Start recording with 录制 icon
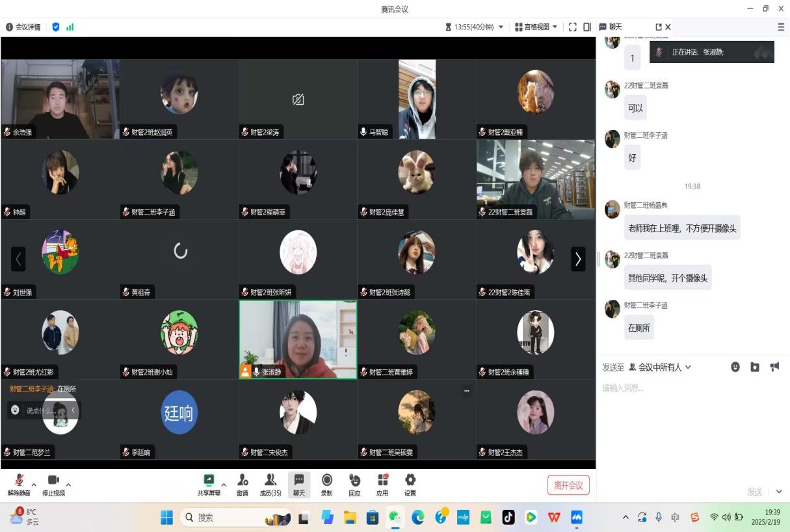Image resolution: width=790 pixels, height=532 pixels. coord(326,485)
